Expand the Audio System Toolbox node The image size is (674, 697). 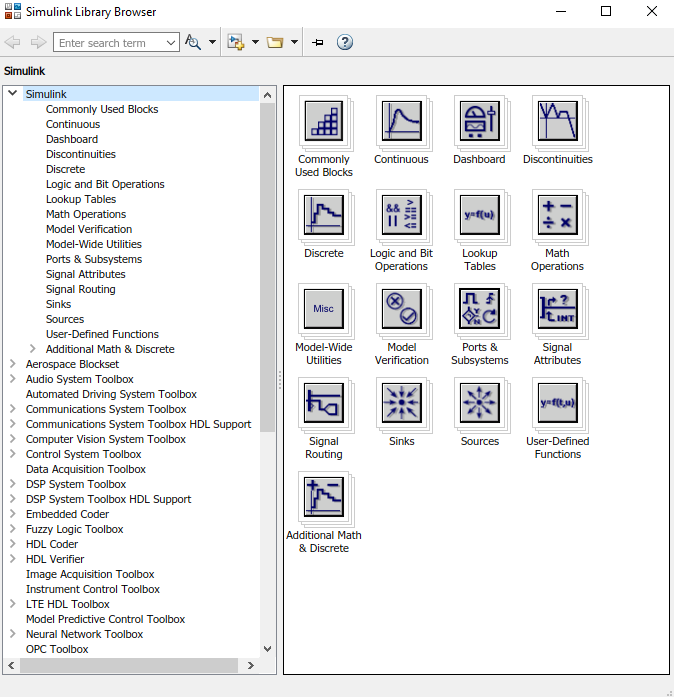tap(13, 379)
